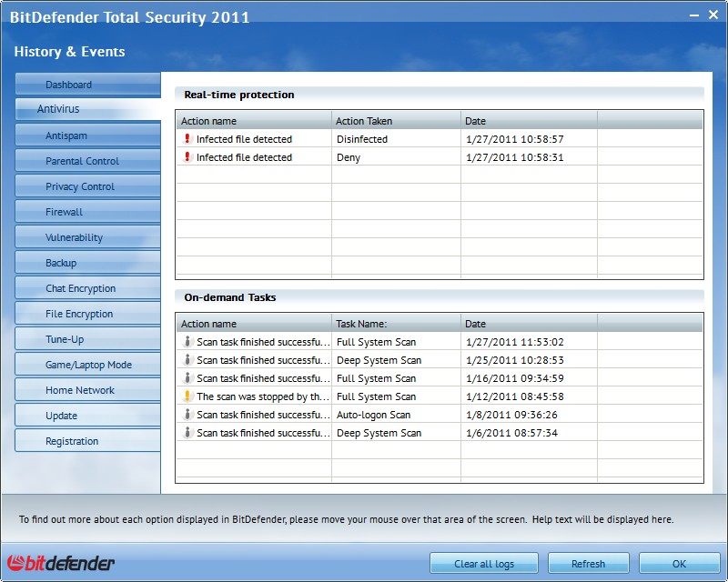
Task: Click the date 1/8/2011 09:36:26
Action: coord(511,415)
